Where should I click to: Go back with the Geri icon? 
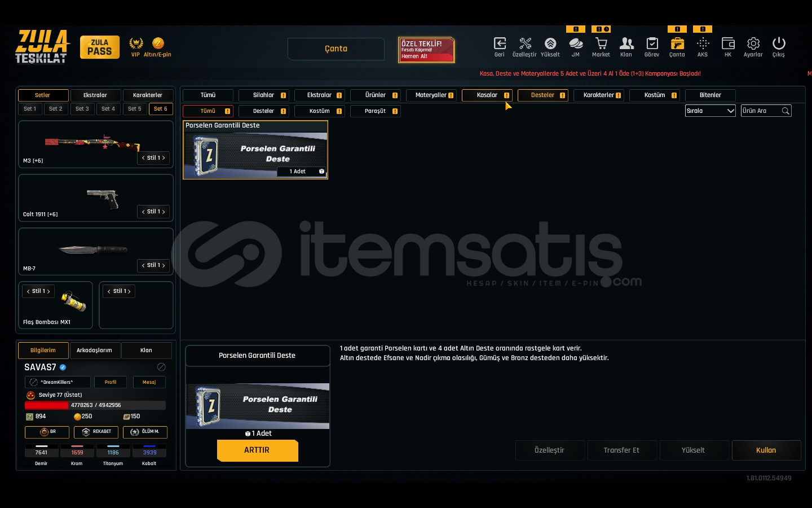tap(500, 43)
